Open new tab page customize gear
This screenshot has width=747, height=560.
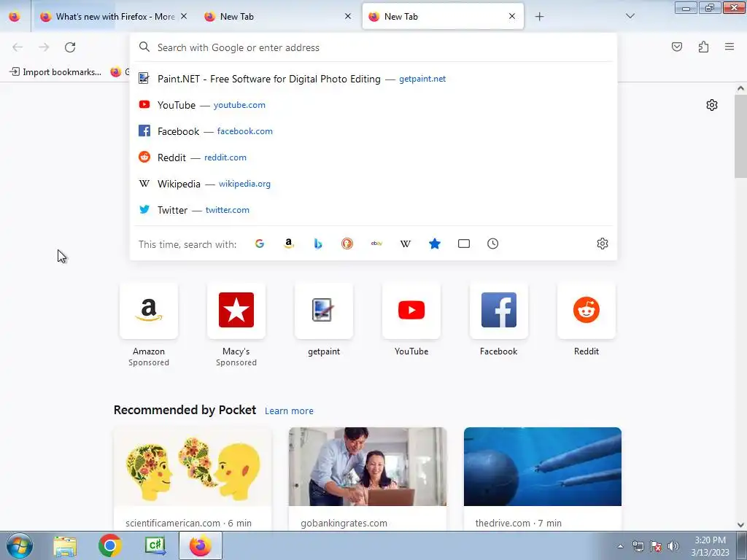point(712,105)
